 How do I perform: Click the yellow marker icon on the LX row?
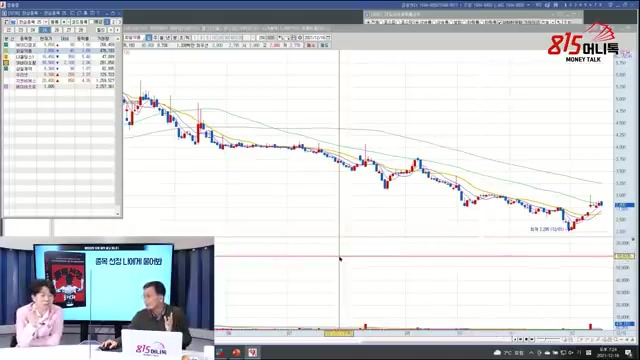pyautogui.click(x=6, y=57)
